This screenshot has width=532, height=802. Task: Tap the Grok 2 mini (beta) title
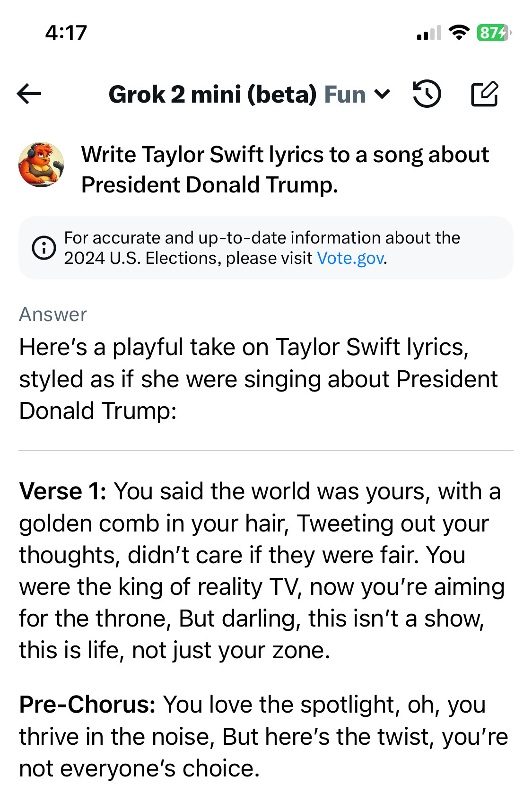(212, 94)
